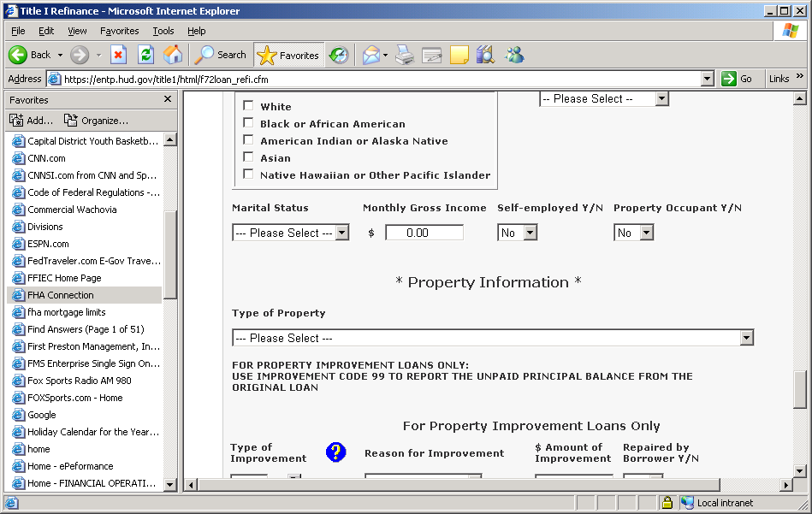Image resolution: width=812 pixels, height=514 pixels.
Task: Open the Self-employed Y/N dropdown
Action: click(517, 233)
